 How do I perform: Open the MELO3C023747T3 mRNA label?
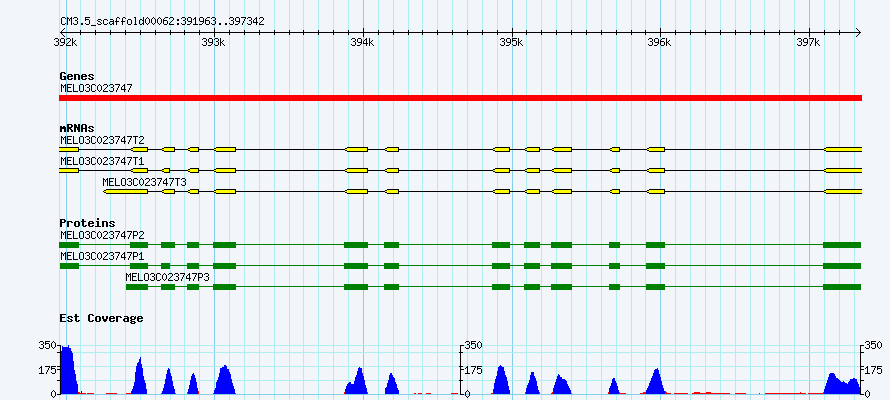[x=144, y=182]
